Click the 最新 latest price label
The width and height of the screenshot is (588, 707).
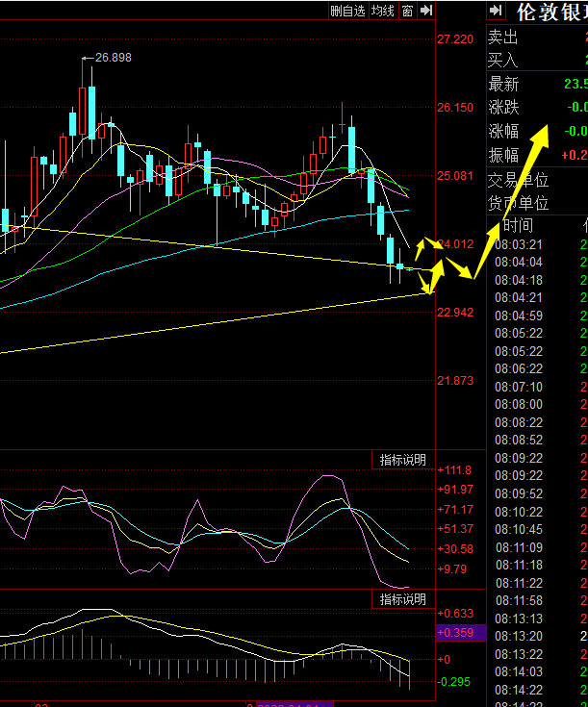coord(503,84)
